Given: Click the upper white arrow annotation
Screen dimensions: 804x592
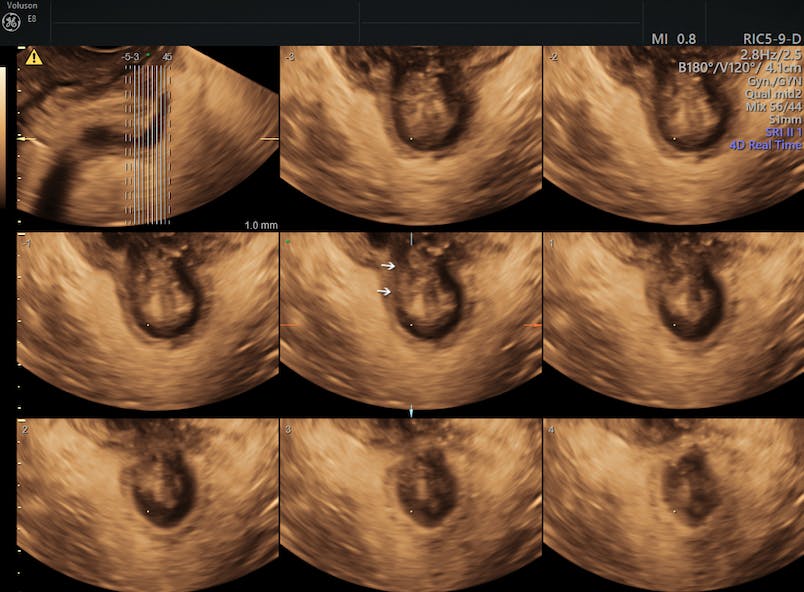Looking at the screenshot, I should point(387,266).
